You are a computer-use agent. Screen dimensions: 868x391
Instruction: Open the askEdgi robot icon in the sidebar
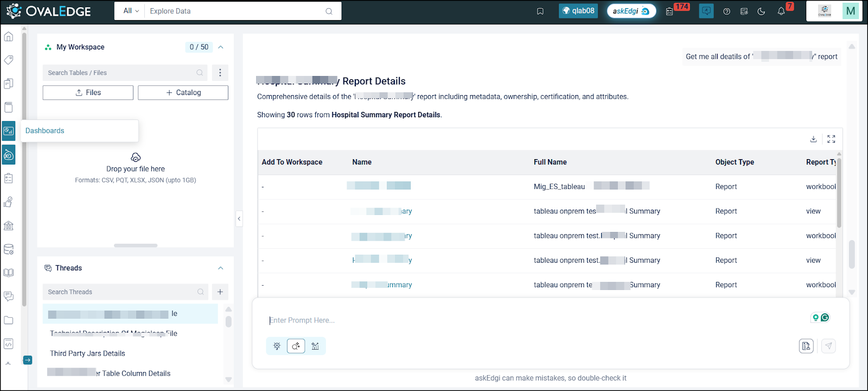tap(9, 155)
